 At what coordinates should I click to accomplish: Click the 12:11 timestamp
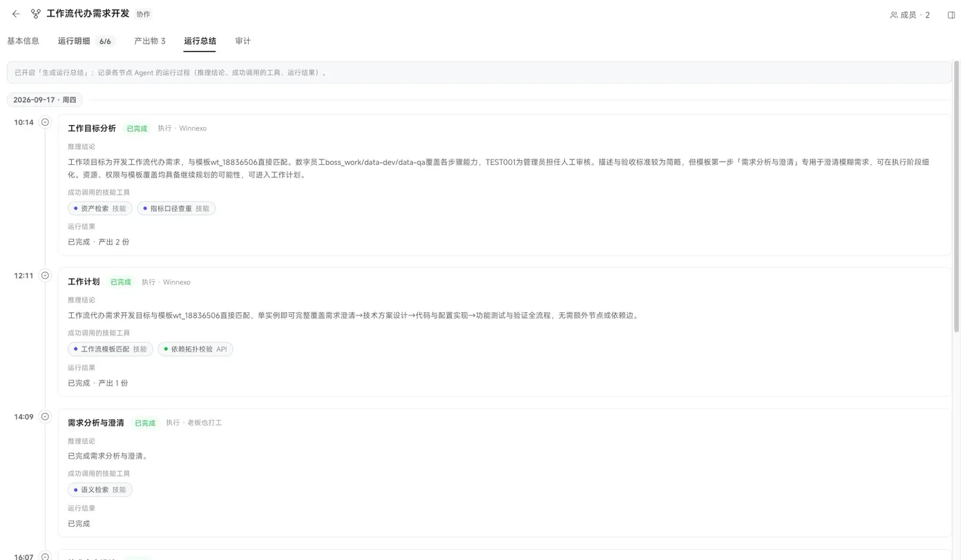23,276
